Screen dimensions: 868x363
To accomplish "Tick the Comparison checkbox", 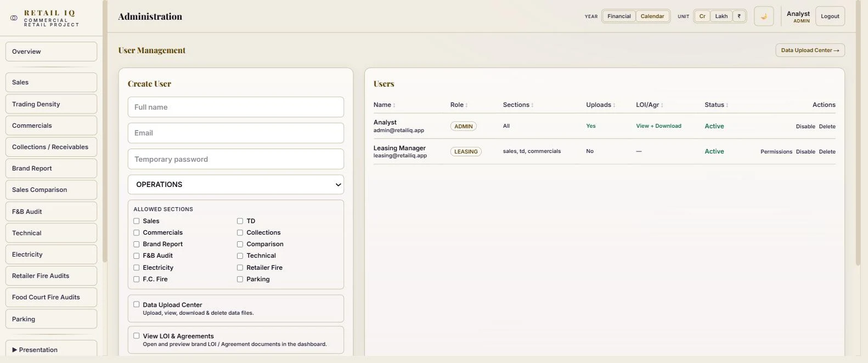I will click(240, 244).
